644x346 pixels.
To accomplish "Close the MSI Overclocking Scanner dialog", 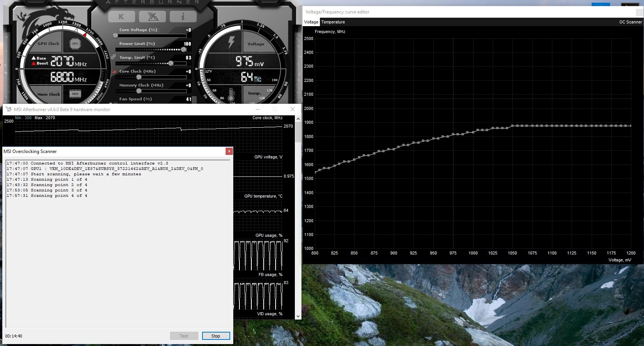I will (229, 151).
